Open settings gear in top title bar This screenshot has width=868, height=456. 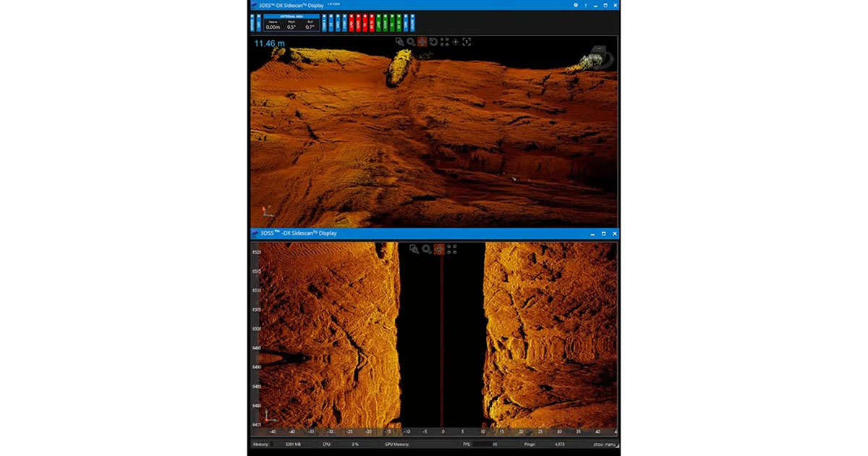coord(576,5)
